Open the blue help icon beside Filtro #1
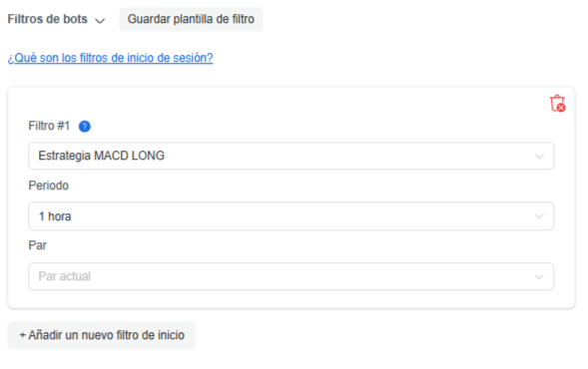 [85, 127]
